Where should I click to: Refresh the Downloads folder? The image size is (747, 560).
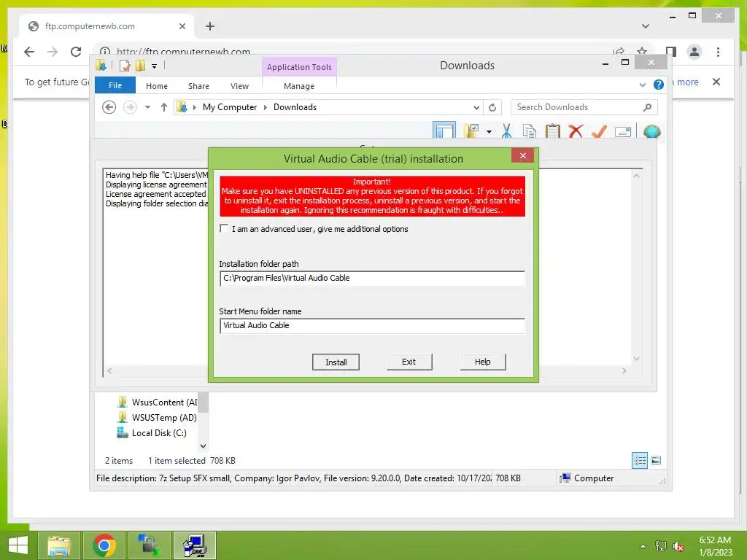click(x=492, y=108)
